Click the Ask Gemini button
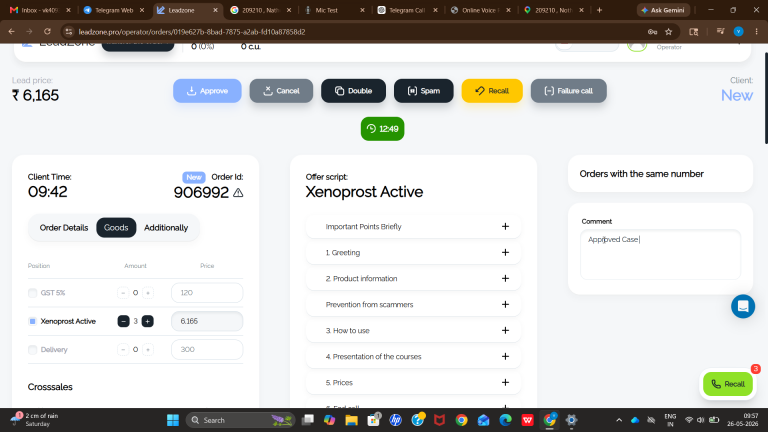The width and height of the screenshot is (768, 432). click(x=663, y=10)
